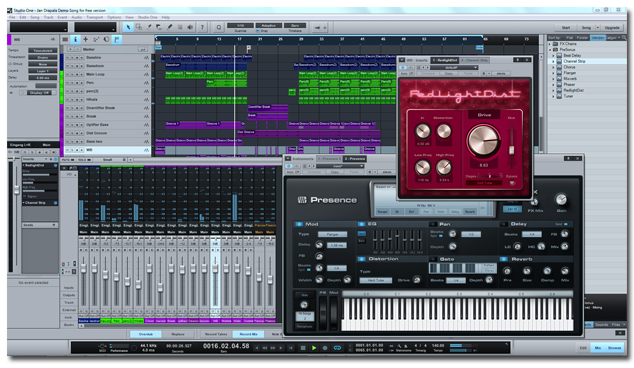
Task: Open the Quantize value dropdown
Action: [x=240, y=25]
